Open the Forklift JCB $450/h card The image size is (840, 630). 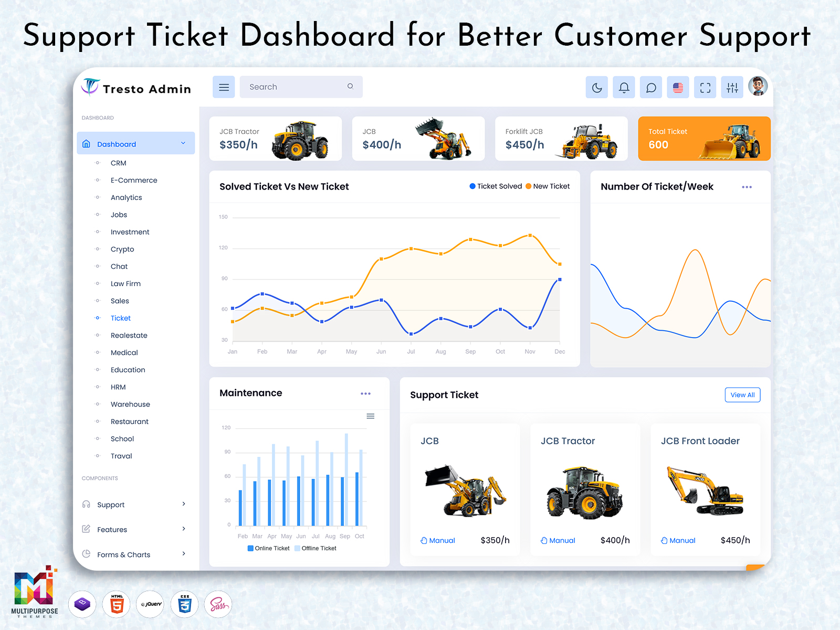(x=561, y=139)
